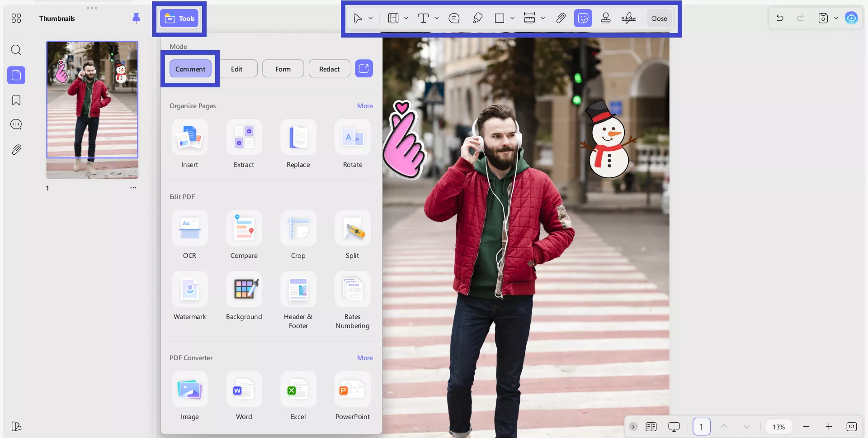Viewport: 868px width, 438px height.
Task: Open the search panel in sidebar
Action: coord(16,50)
